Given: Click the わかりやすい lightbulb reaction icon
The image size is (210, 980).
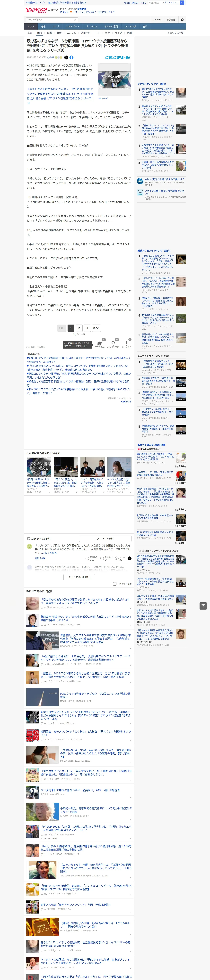Looking at the screenshot, I should pos(113,343).
